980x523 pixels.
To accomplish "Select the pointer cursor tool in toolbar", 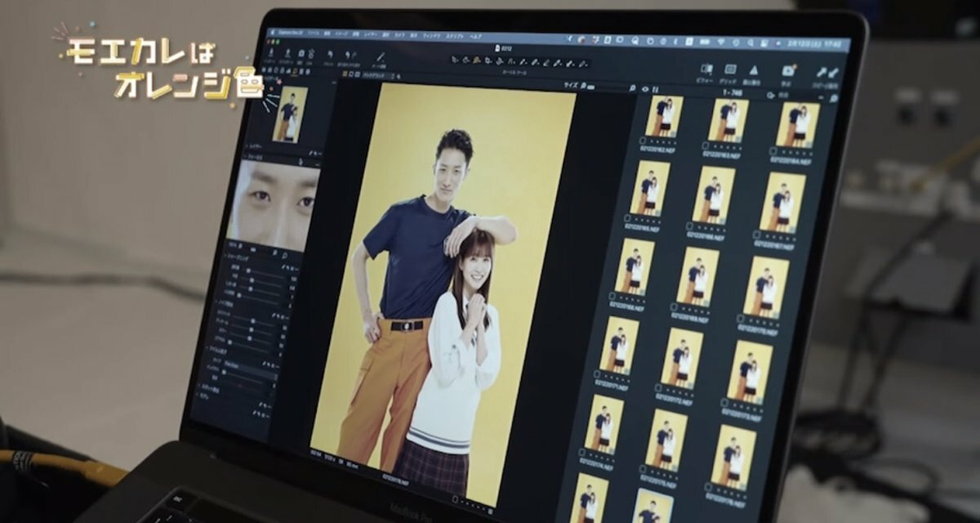I will pos(455,60).
